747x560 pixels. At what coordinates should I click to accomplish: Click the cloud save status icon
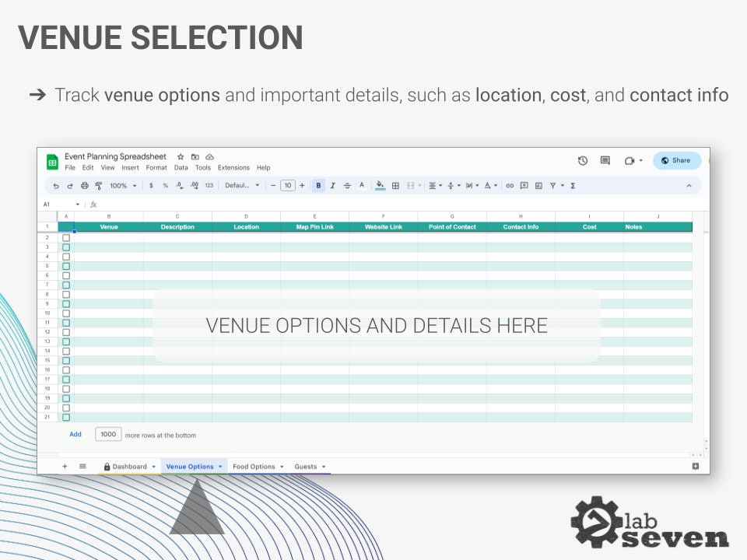209,156
